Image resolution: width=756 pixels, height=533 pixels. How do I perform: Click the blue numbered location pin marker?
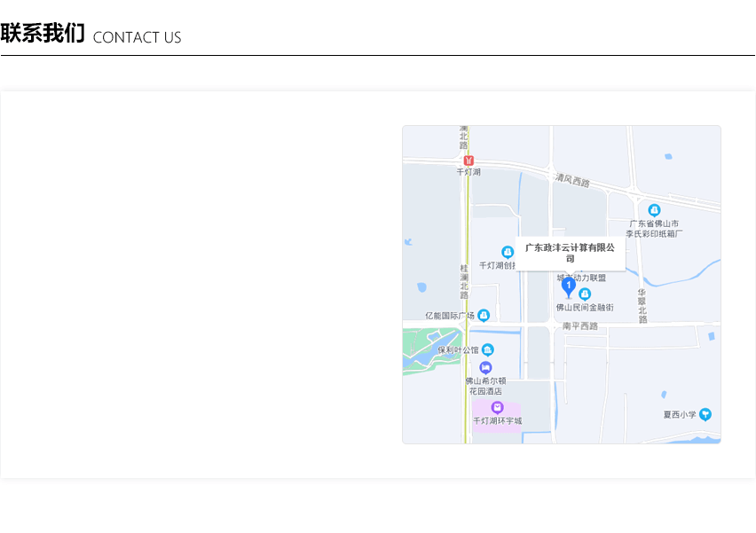pos(569,287)
